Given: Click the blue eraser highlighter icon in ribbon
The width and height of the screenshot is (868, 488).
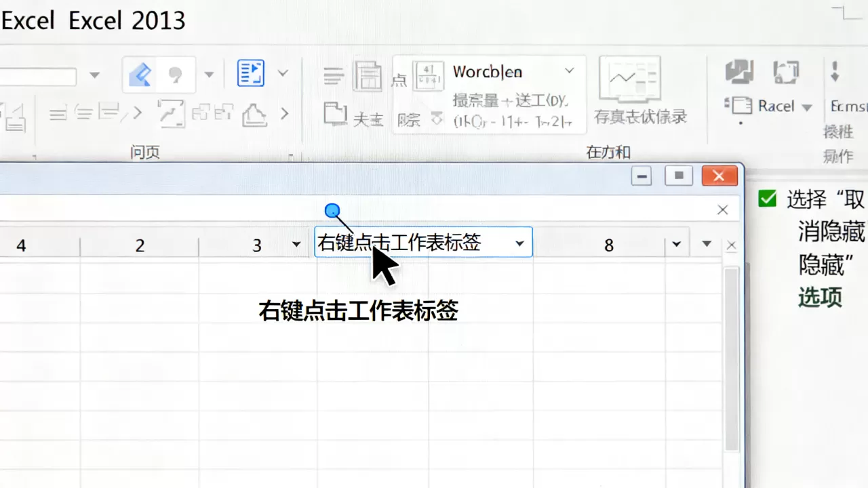Looking at the screenshot, I should [x=140, y=74].
